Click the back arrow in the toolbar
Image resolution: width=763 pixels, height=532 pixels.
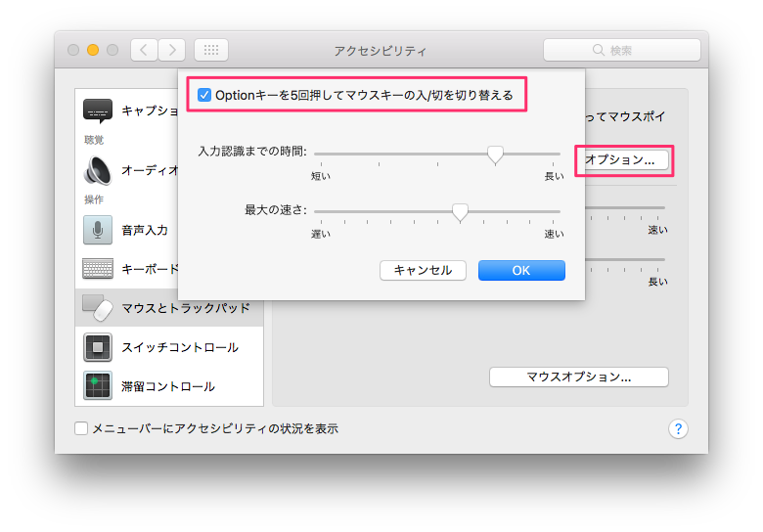[x=144, y=50]
